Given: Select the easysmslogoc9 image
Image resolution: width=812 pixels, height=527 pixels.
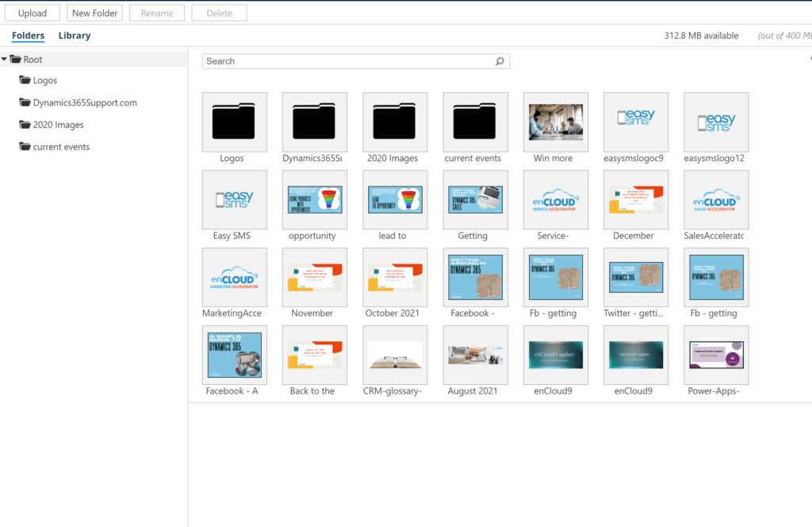Looking at the screenshot, I should (636, 121).
